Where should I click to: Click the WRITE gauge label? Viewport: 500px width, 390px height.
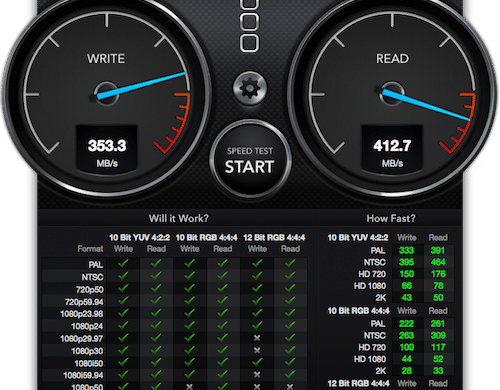[106, 59]
